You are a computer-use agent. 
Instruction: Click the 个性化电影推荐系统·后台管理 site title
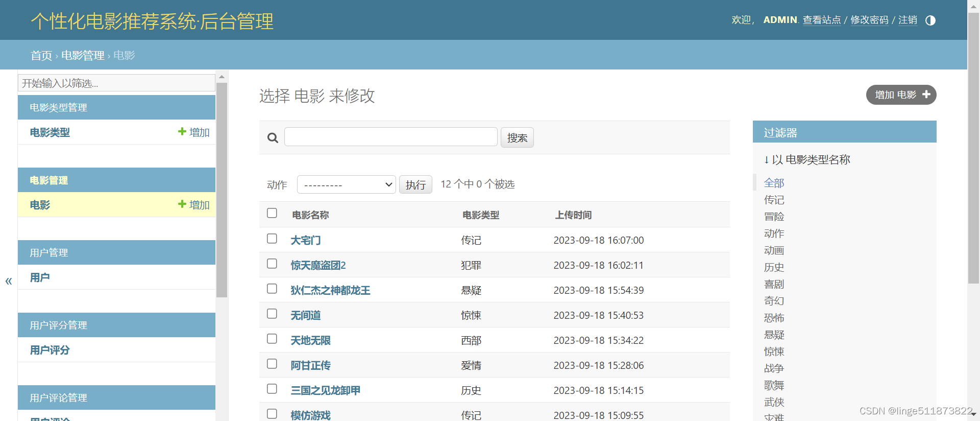(x=152, y=21)
